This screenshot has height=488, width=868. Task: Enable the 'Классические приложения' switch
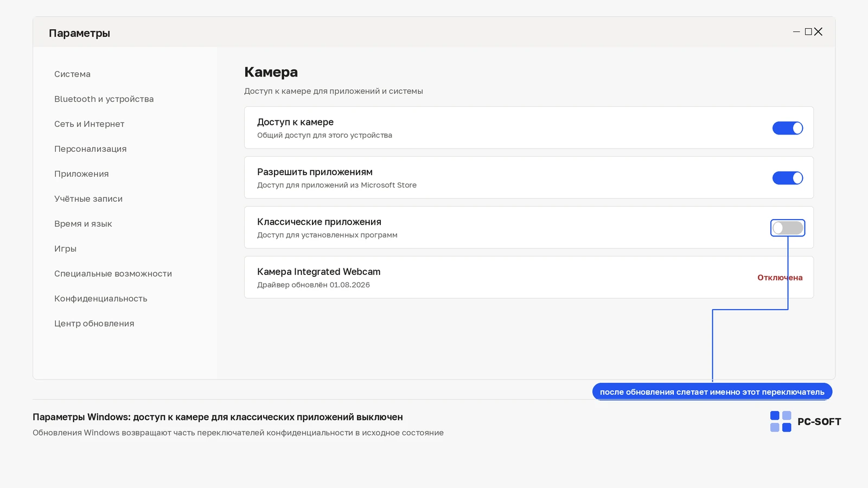click(787, 228)
